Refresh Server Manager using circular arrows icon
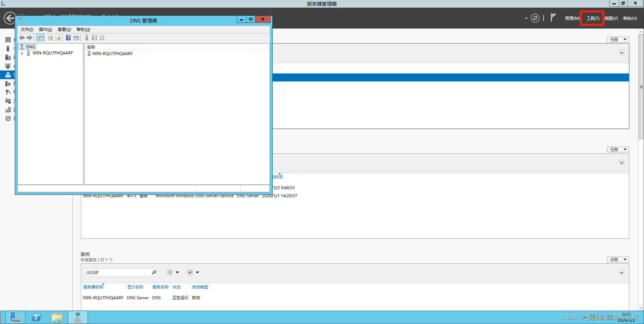644x324 pixels. click(535, 18)
